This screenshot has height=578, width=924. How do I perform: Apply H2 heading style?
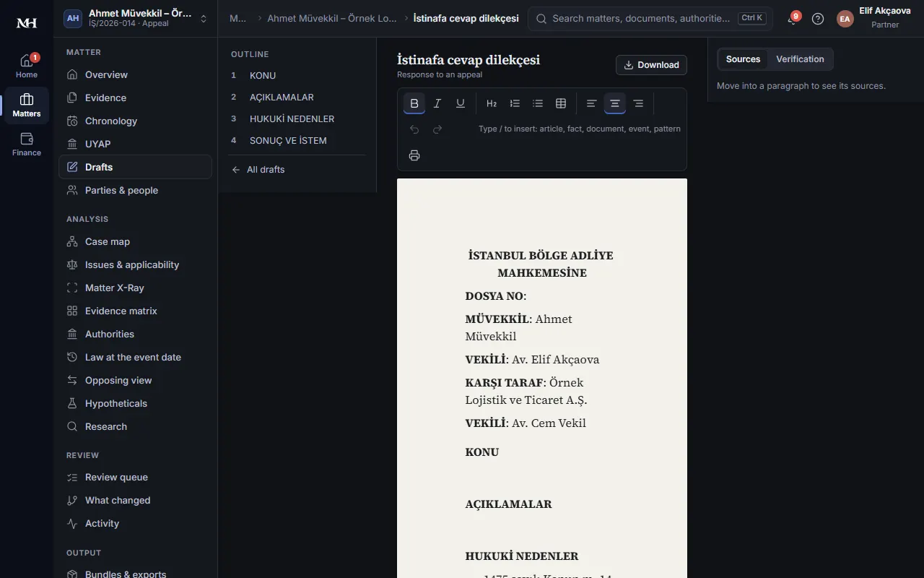492,103
